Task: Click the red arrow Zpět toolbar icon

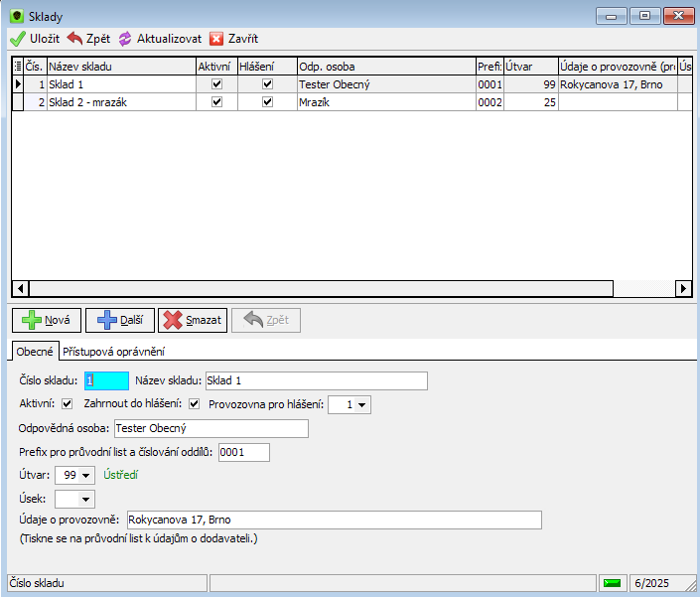Action: 74,39
